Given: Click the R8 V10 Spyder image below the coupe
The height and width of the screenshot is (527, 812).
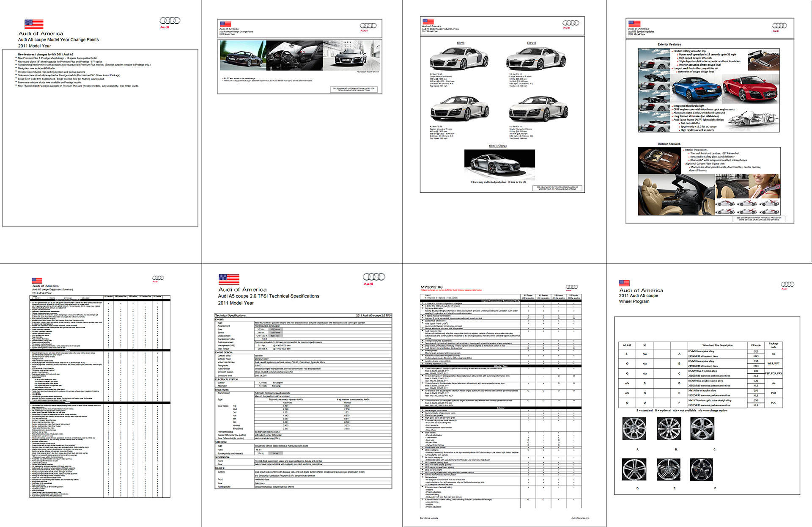Looking at the screenshot, I should [539, 109].
